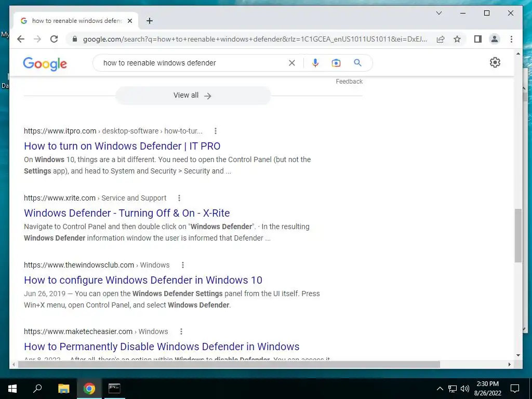Open 'How to turn on Windows Defender | IT PRO'

(x=122, y=146)
